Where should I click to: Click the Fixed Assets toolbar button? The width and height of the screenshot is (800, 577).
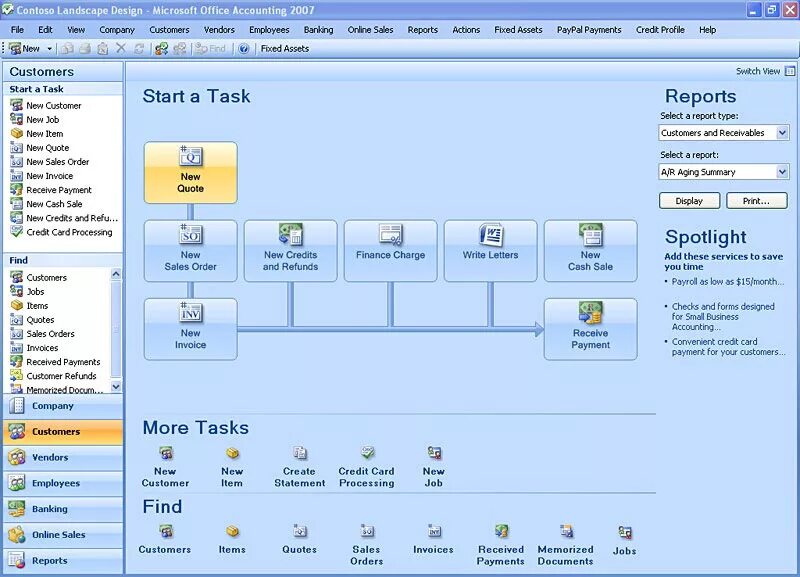point(285,48)
